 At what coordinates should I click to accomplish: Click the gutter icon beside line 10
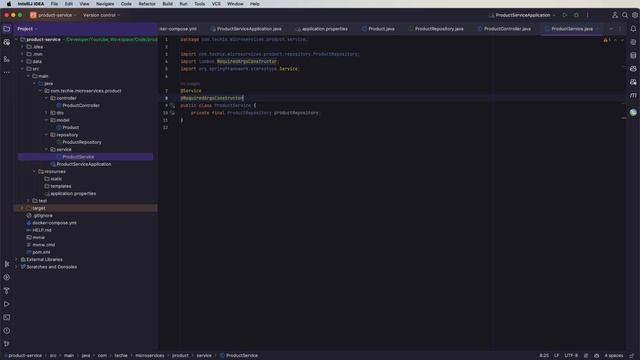[x=172, y=113]
